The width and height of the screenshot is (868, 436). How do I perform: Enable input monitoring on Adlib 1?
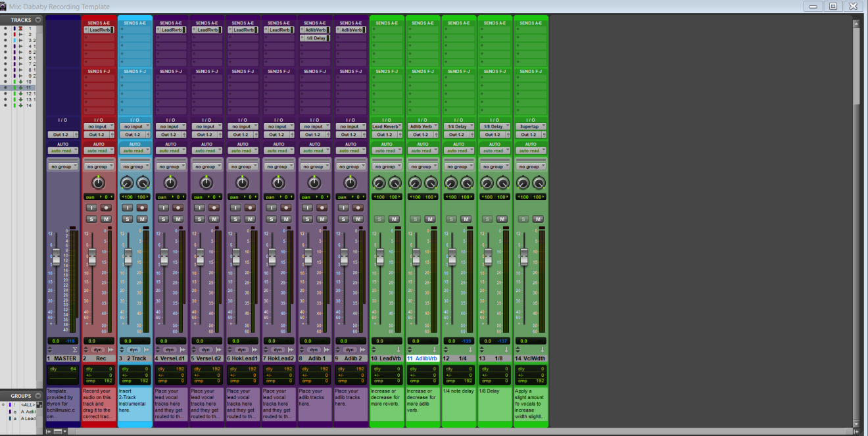(x=307, y=208)
